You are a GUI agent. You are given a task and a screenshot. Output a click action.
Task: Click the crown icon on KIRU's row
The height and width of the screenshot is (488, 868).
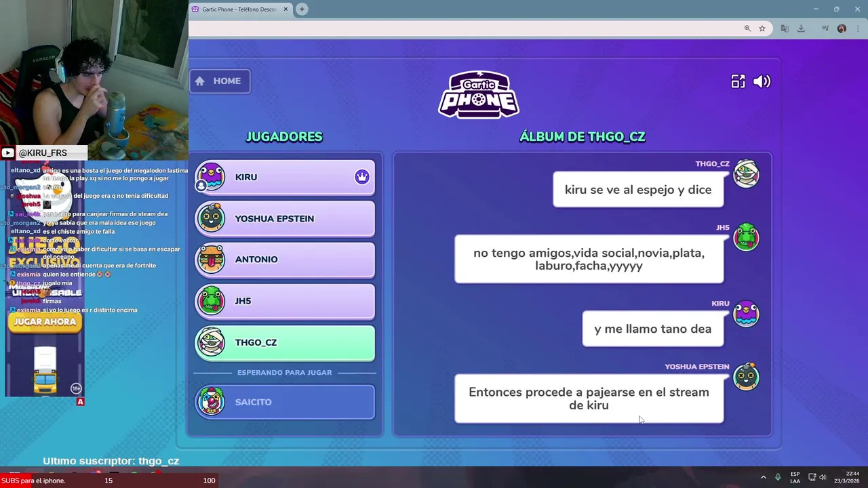pyautogui.click(x=361, y=177)
